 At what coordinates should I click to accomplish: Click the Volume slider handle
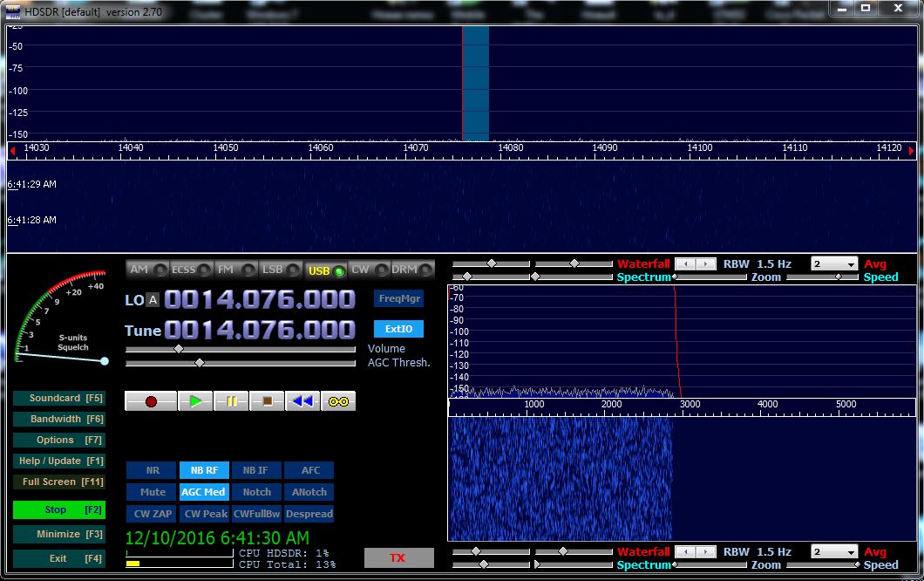pyautogui.click(x=179, y=349)
